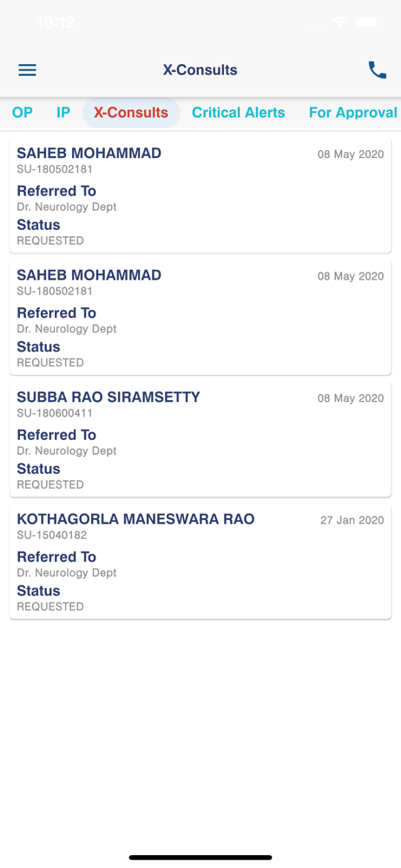Open KOTHAGORLA MANESWARA RAO consult card

click(200, 562)
